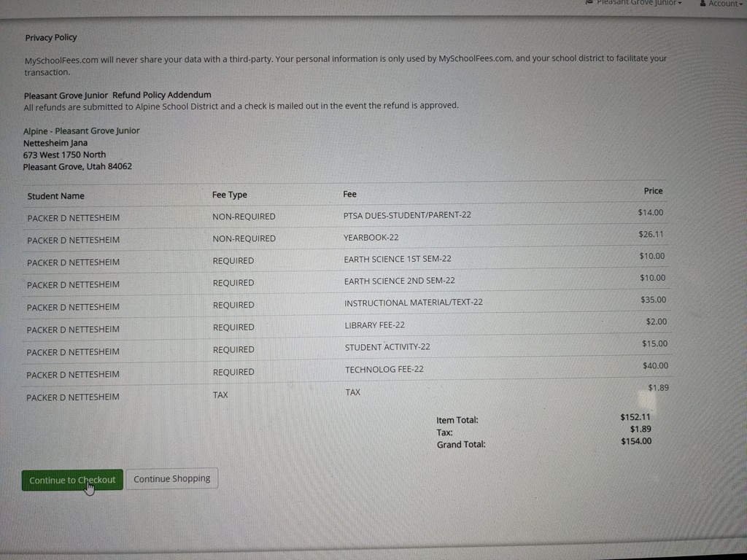Click the TECHNOLOG FEE-22 item
Image resolution: width=747 pixels, height=560 pixels.
(x=384, y=370)
